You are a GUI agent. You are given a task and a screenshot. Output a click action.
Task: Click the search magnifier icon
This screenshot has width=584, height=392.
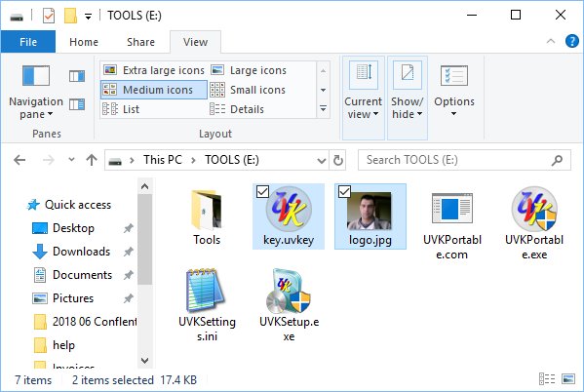click(557, 160)
